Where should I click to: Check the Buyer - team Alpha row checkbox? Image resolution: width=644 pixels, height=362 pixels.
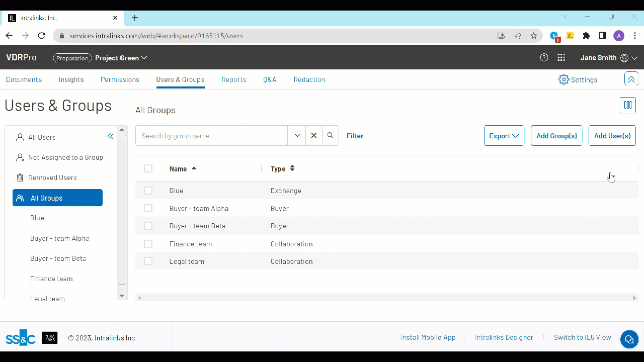pyautogui.click(x=148, y=208)
